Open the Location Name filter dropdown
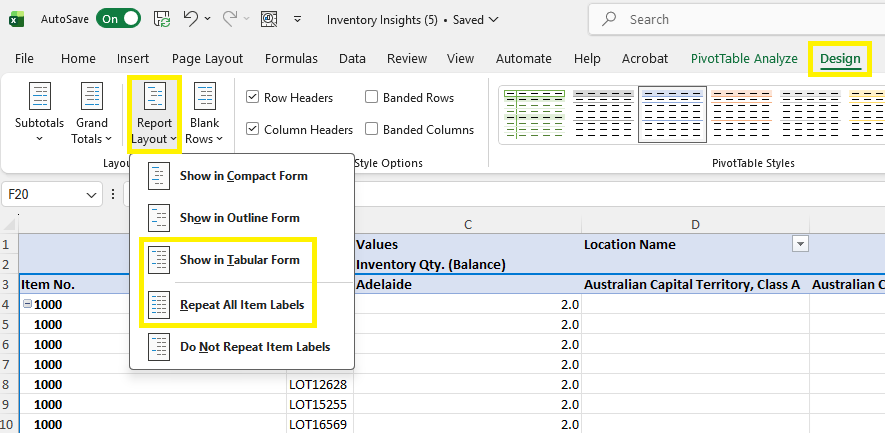This screenshot has width=885, height=433. click(x=799, y=244)
